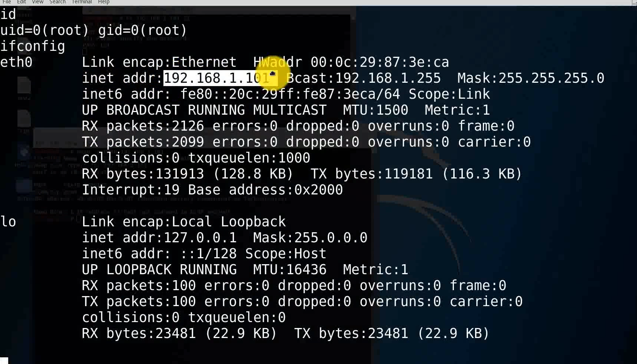Click the MTU:16436 loopback value

point(290,270)
